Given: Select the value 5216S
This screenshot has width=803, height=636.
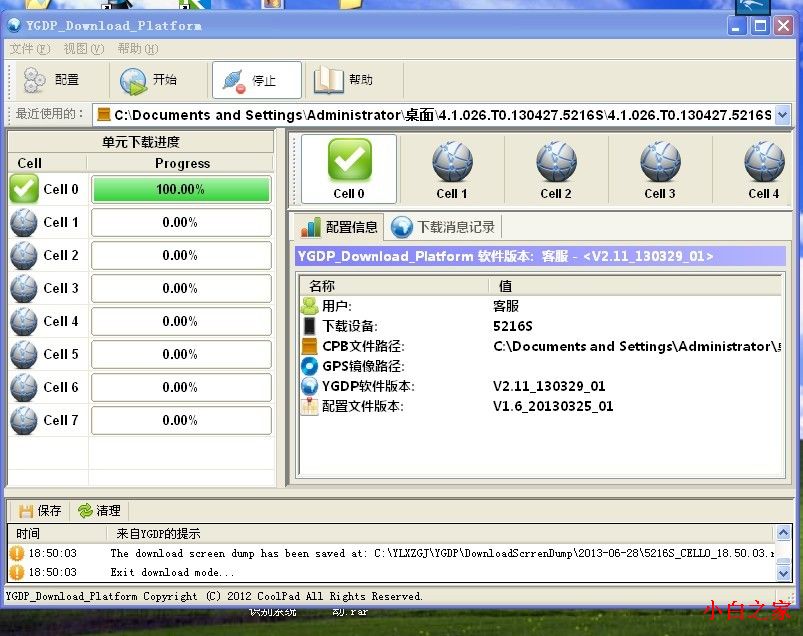Looking at the screenshot, I should (513, 326).
